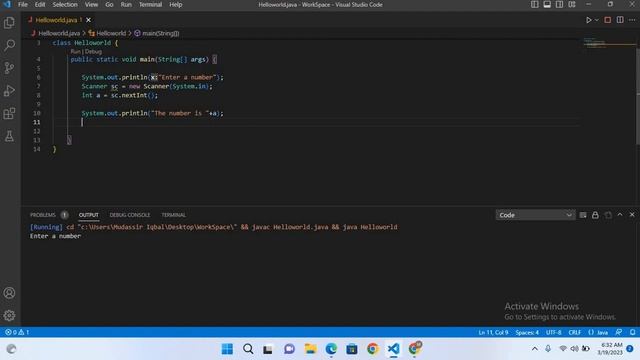Maximize panel size chevron
The width and height of the screenshot is (640, 360).
click(620, 215)
